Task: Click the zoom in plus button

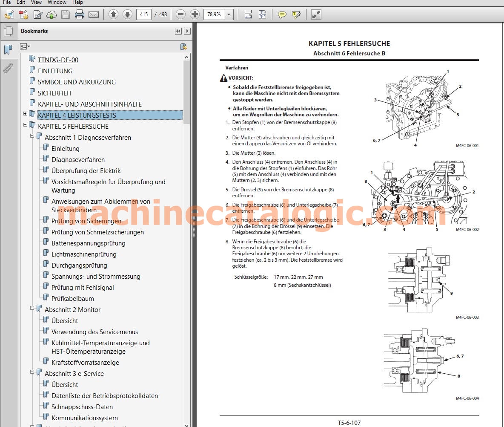Action: [x=195, y=14]
